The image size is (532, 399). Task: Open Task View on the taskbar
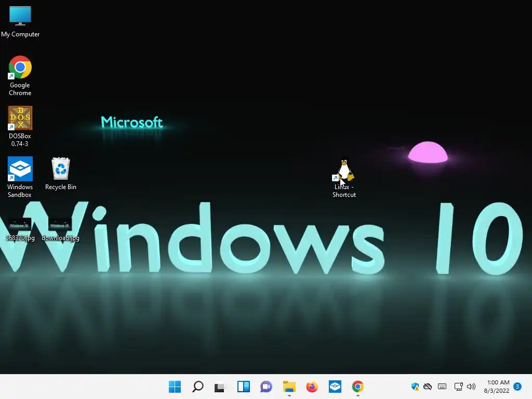click(x=220, y=387)
